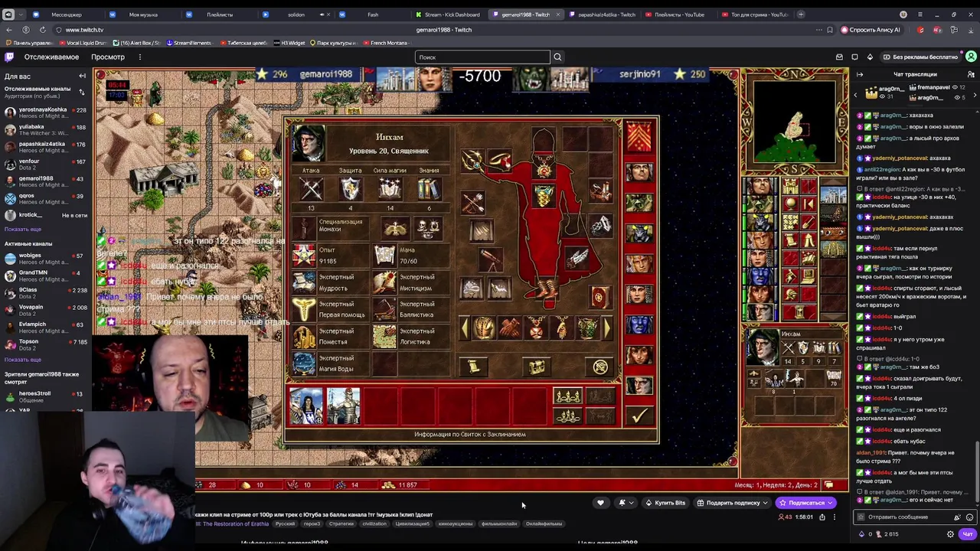Screen dimensions: 980x551
Task: Share the stream via share icon
Action: click(822, 517)
